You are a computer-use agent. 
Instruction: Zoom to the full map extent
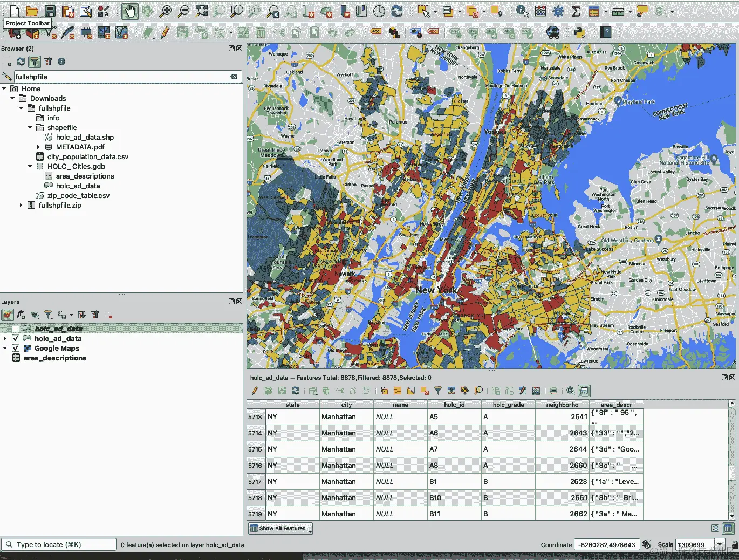(x=201, y=11)
